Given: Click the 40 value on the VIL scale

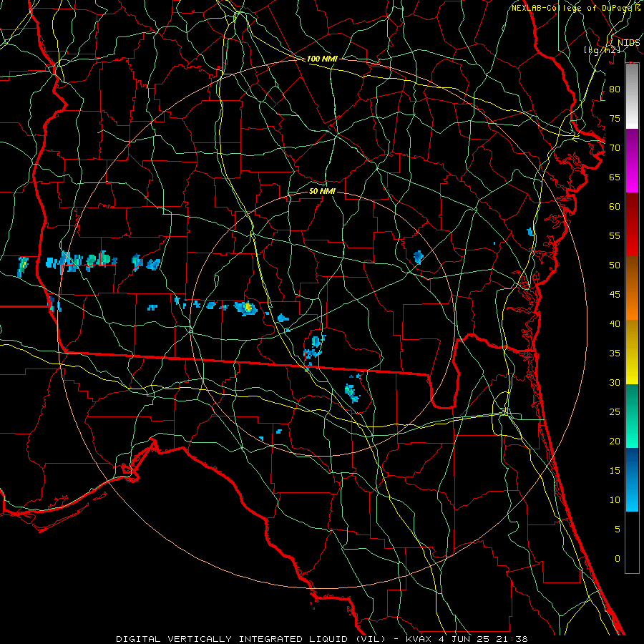Looking at the screenshot, I should pos(615,323).
